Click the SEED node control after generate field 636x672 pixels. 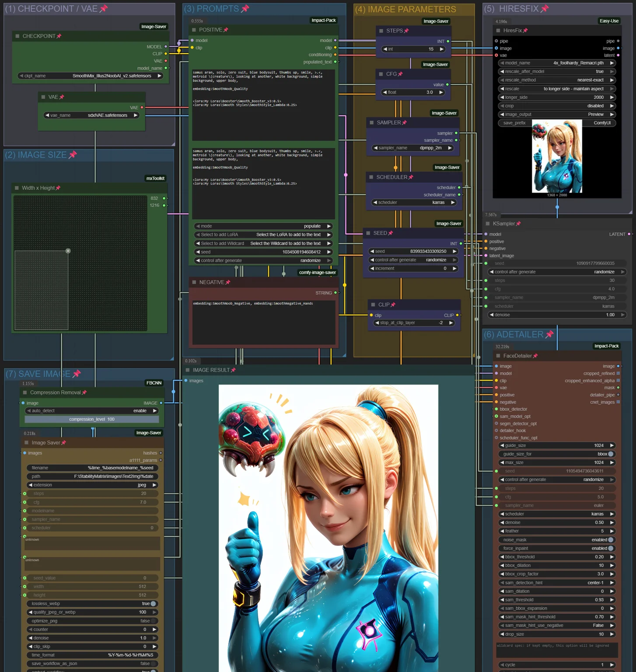tap(413, 260)
